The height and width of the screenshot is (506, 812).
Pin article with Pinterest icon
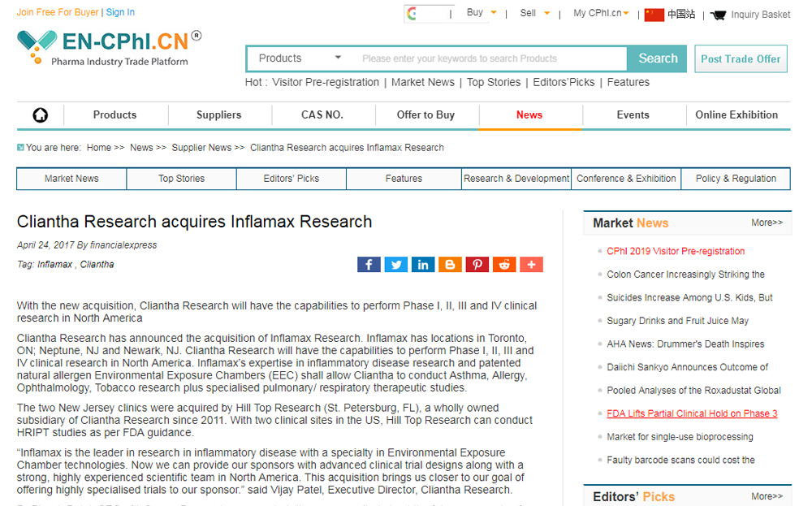coord(477,265)
